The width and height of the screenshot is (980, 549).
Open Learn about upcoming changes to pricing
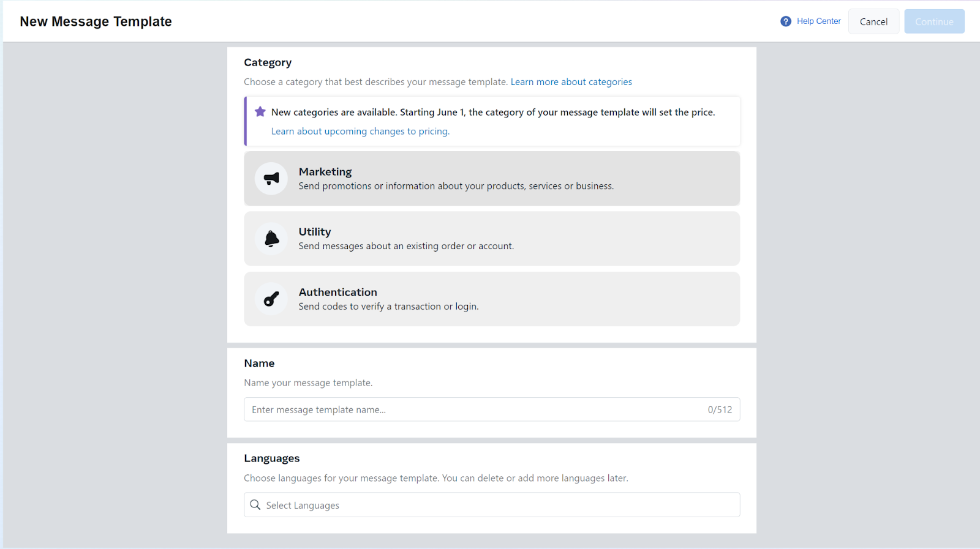(360, 131)
